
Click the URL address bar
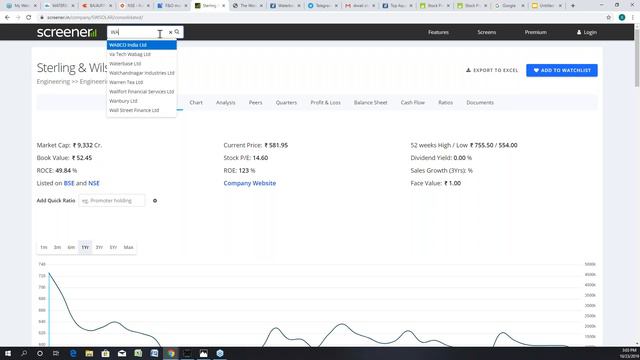tap(318, 18)
